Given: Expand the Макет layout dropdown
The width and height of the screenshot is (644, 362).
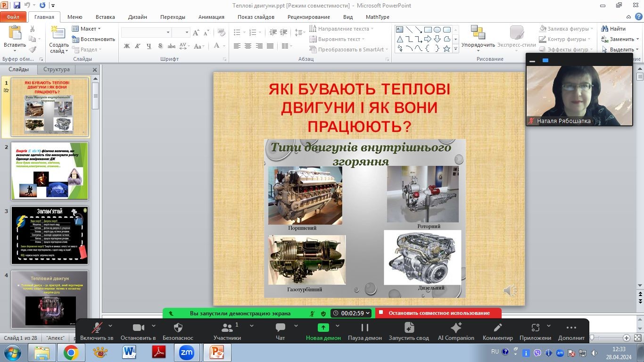Looking at the screenshot, I should (x=88, y=29).
